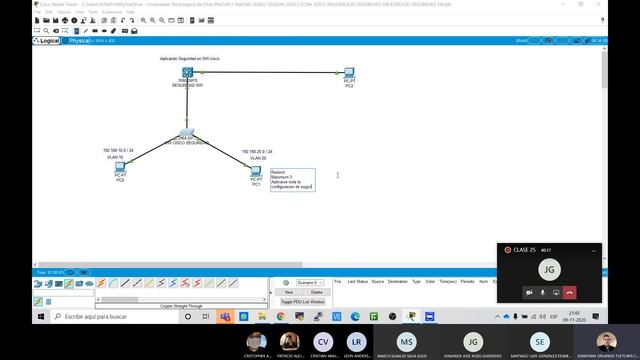Click the SEGURIDAD SW multilayer switch
Viewport: 640px width, 360px height.
tap(187, 73)
